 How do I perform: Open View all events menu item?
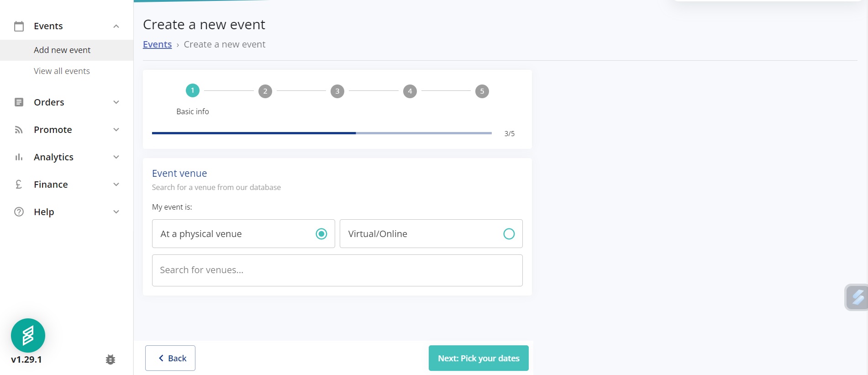[x=67, y=71]
